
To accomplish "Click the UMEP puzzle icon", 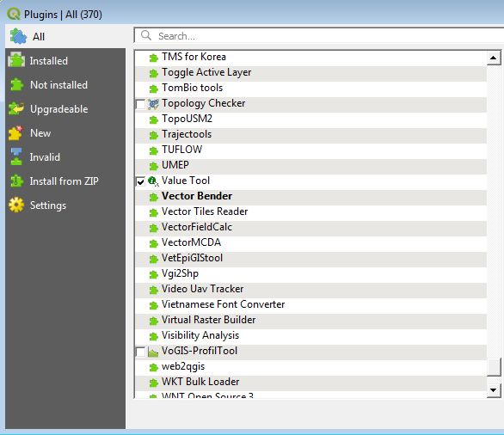I will [x=154, y=166].
